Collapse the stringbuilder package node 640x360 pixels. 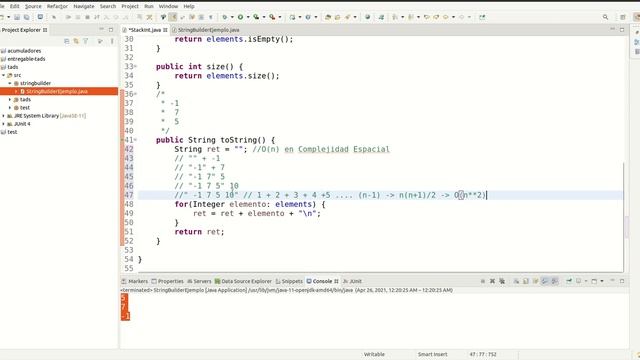pyautogui.click(x=10, y=83)
